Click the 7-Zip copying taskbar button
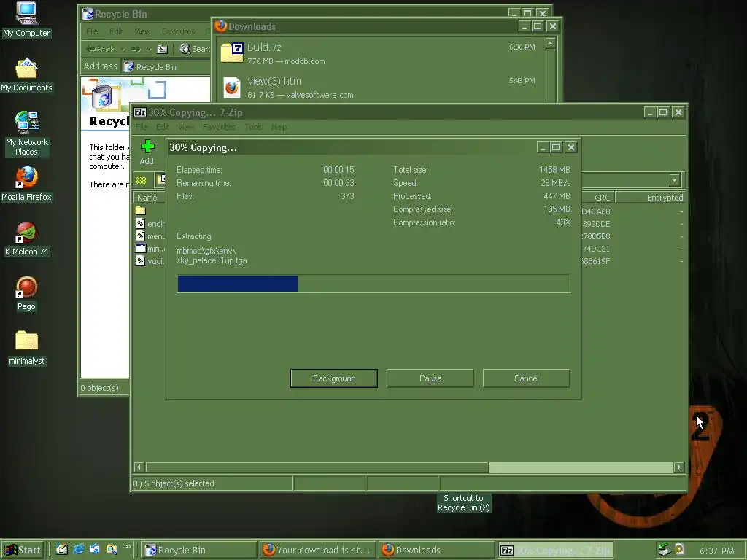Screen dimensions: 747x560 pyautogui.click(x=555, y=550)
